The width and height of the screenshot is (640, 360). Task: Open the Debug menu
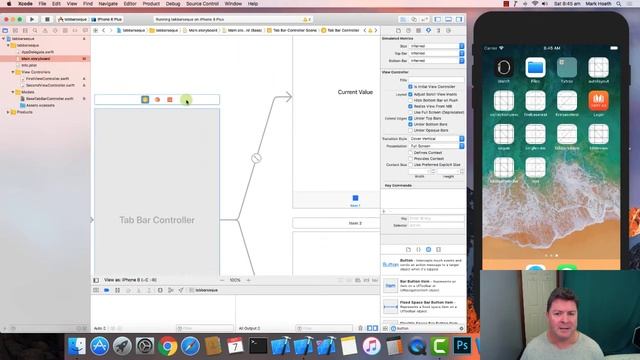click(x=173, y=4)
